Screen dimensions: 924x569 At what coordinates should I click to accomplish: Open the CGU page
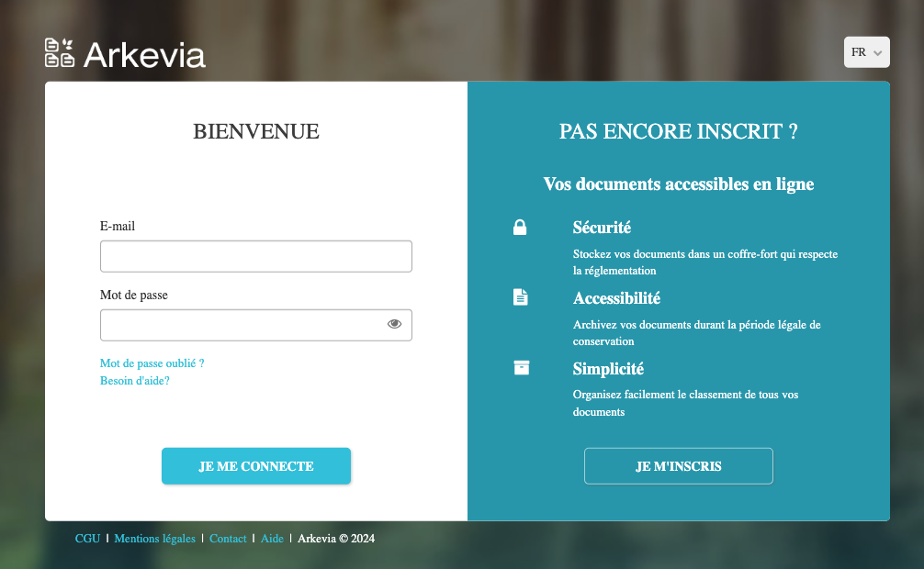coord(87,538)
